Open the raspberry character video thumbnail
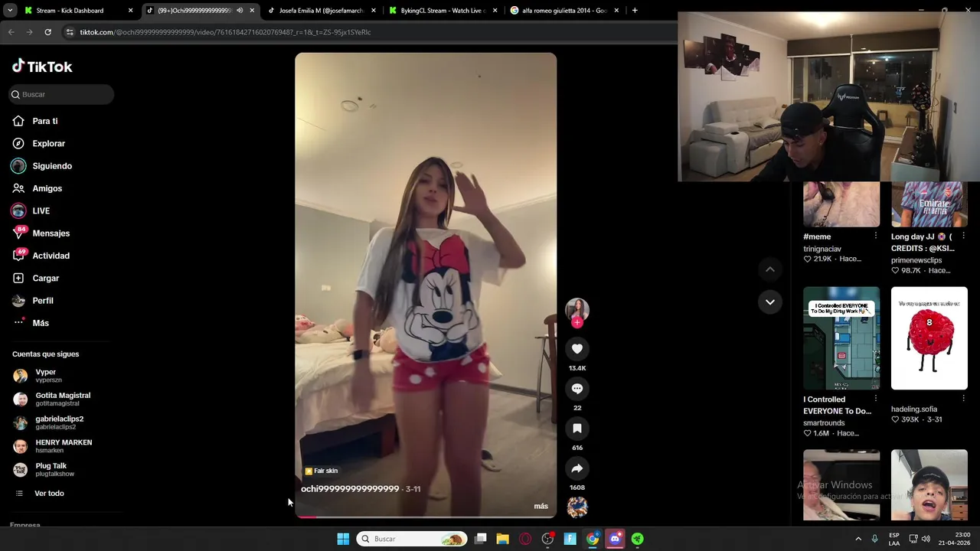Viewport: 980px width, 551px height. point(929,338)
